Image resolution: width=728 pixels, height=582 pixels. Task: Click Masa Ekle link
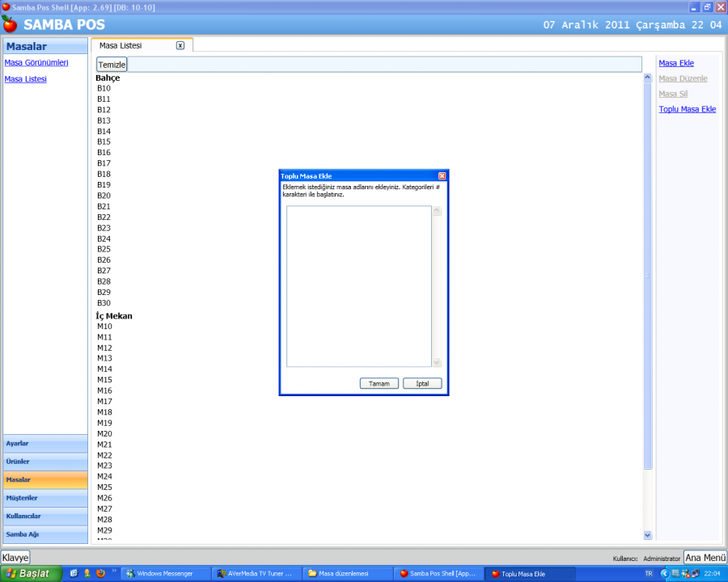[676, 63]
